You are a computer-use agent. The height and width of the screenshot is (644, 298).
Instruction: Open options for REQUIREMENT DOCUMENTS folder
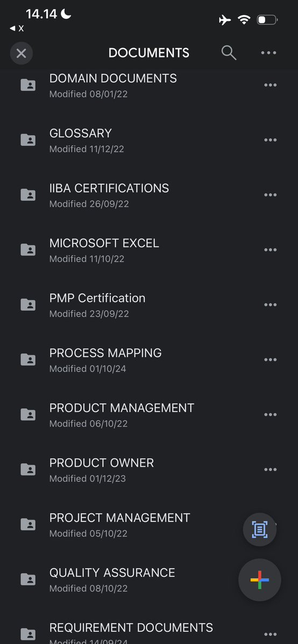click(271, 634)
